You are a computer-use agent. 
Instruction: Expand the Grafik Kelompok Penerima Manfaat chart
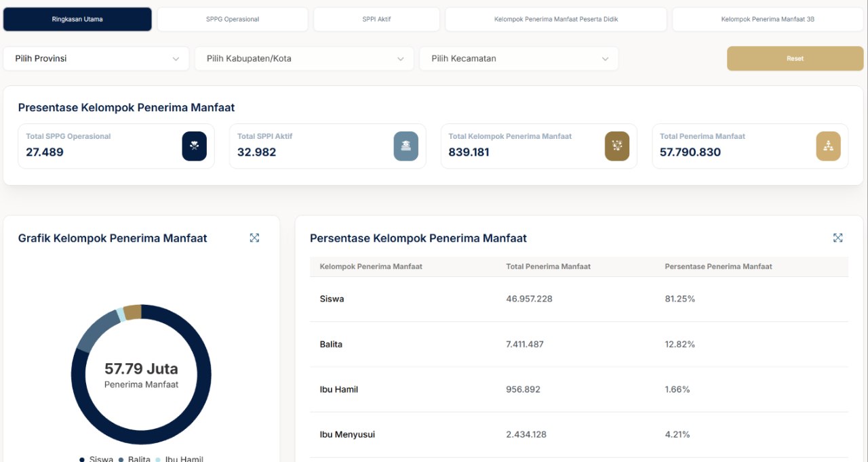click(254, 238)
